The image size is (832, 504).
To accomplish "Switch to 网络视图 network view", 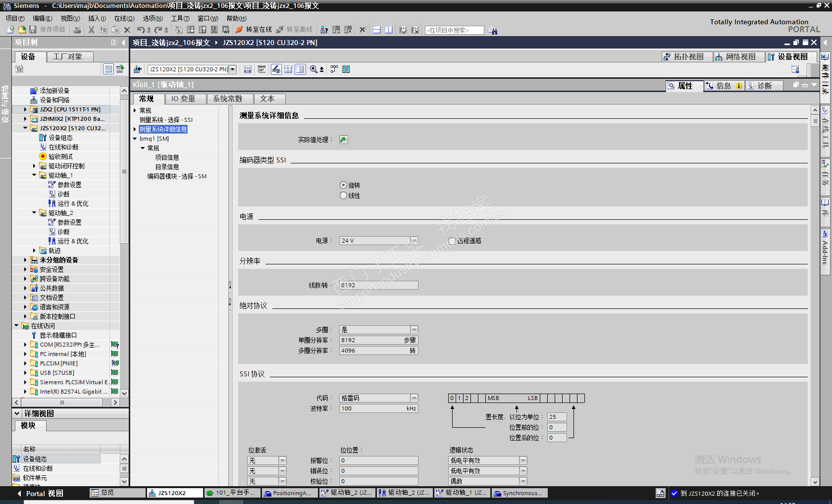I will point(739,57).
